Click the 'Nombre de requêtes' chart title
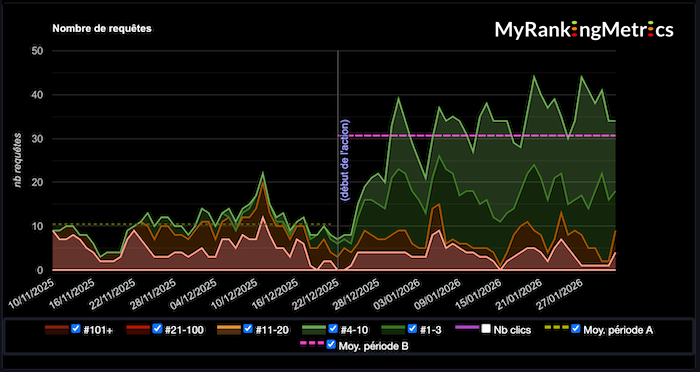 [102, 29]
